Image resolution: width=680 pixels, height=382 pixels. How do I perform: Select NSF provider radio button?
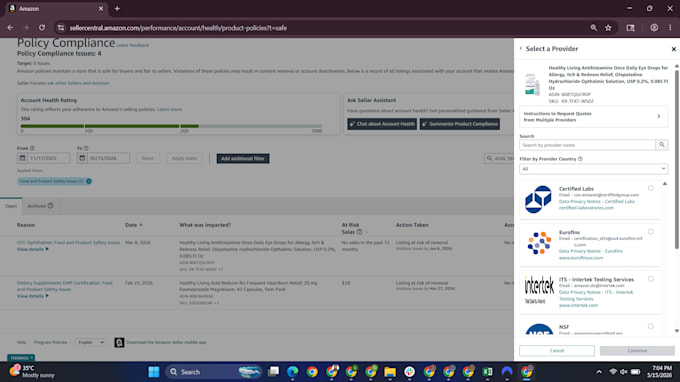(x=651, y=326)
